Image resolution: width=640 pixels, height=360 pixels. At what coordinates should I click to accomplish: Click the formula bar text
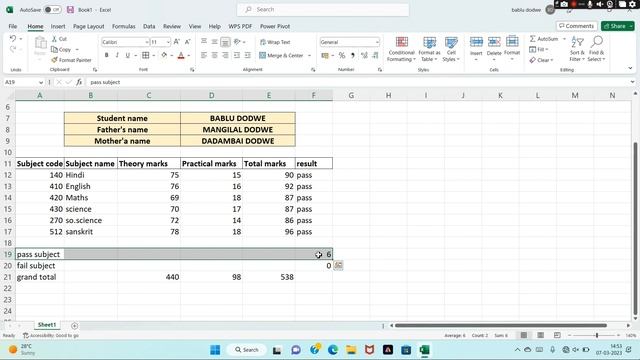point(105,82)
